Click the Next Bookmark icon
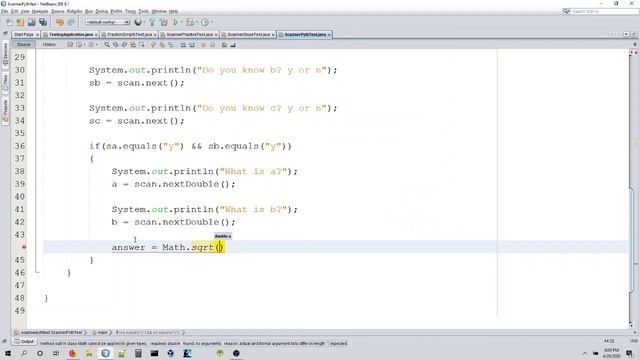This screenshot has width=640, height=360. 162,44
